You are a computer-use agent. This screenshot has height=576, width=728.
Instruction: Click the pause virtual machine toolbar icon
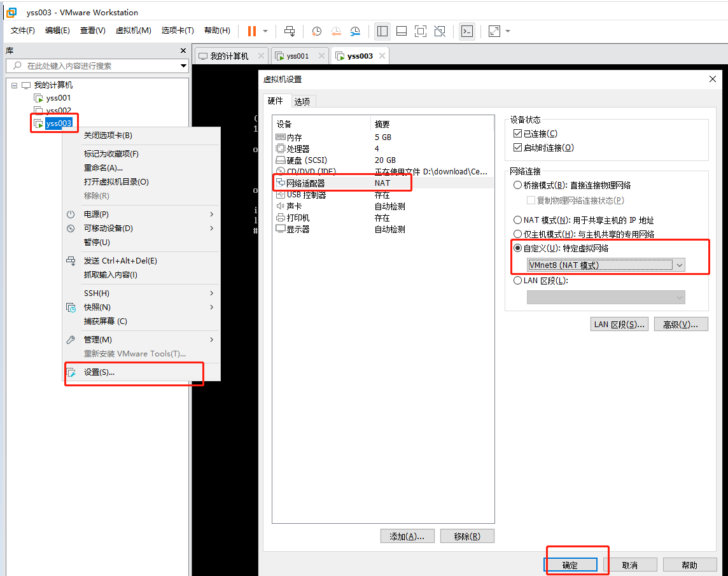click(x=251, y=31)
